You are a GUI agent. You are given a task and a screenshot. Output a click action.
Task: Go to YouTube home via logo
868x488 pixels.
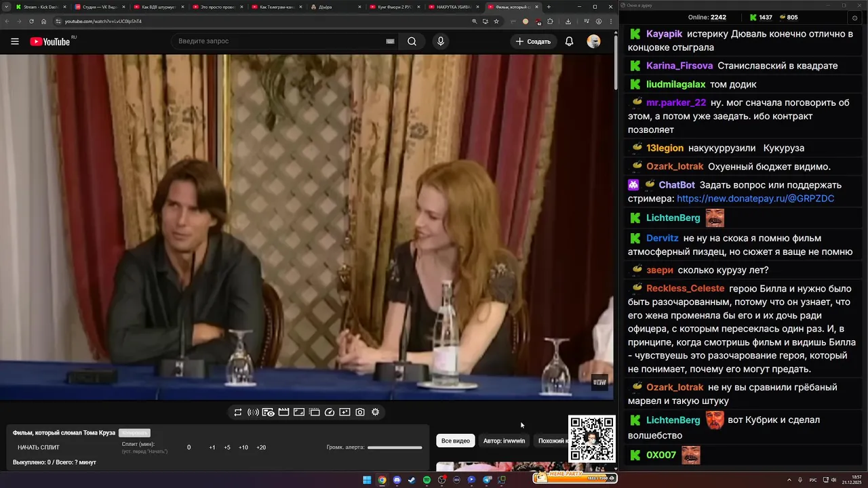point(50,41)
